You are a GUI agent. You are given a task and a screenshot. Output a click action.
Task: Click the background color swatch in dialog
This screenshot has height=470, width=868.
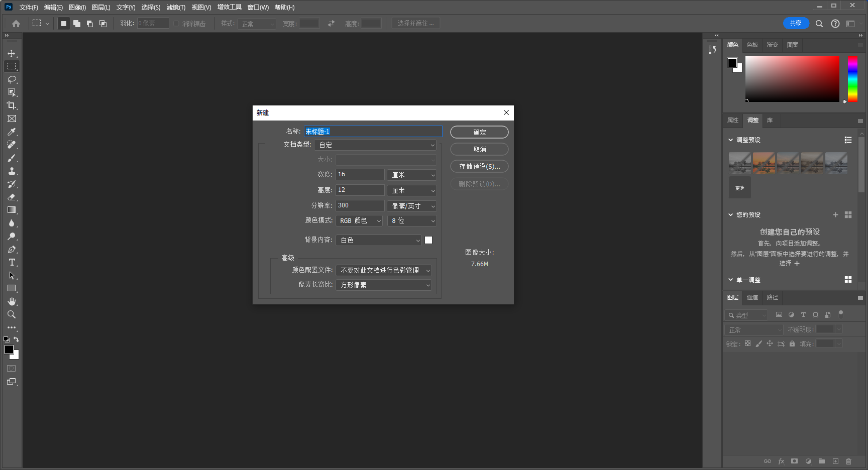coord(428,240)
